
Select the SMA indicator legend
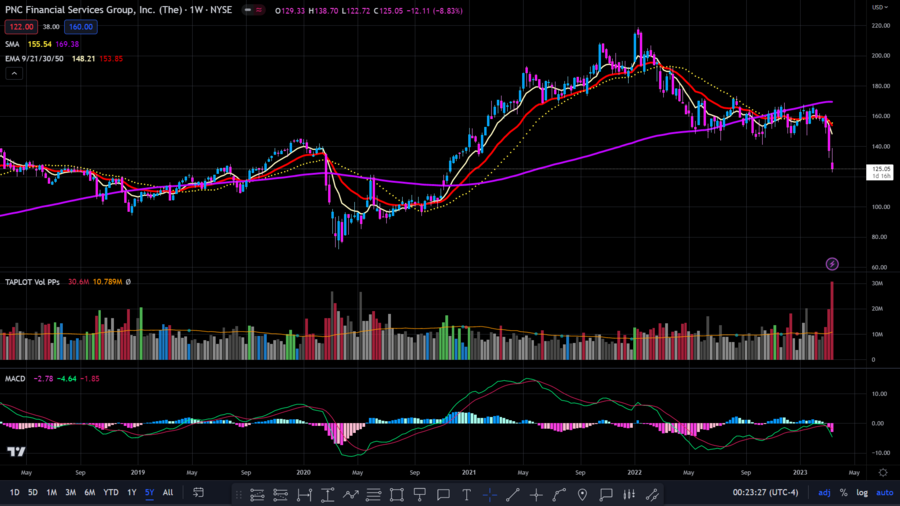pos(12,44)
